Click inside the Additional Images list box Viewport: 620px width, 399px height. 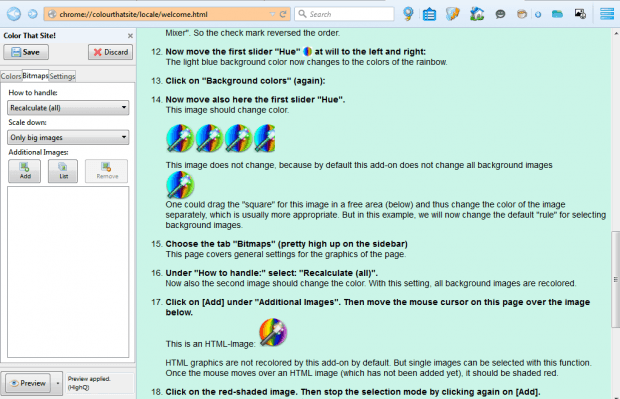pyautogui.click(x=68, y=272)
